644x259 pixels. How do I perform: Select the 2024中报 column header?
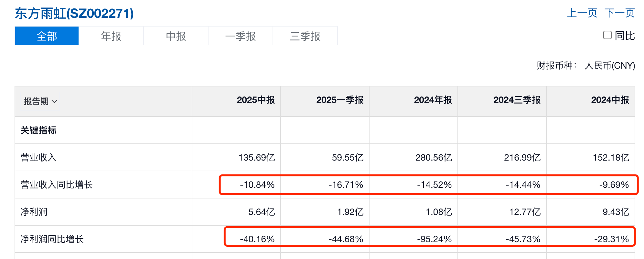pyautogui.click(x=610, y=100)
